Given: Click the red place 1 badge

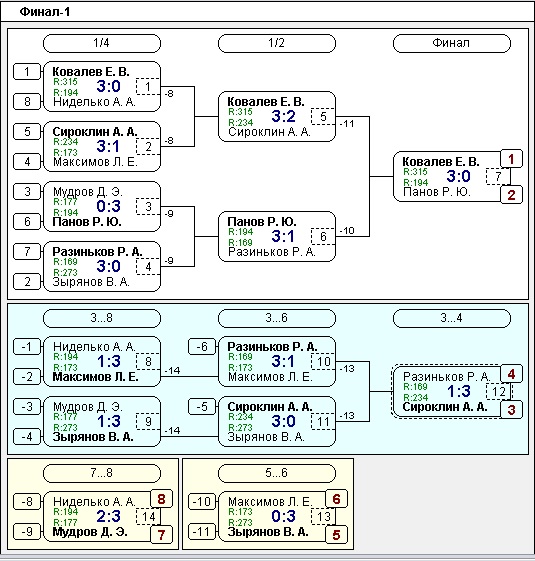Looking at the screenshot, I should pyautogui.click(x=511, y=159).
